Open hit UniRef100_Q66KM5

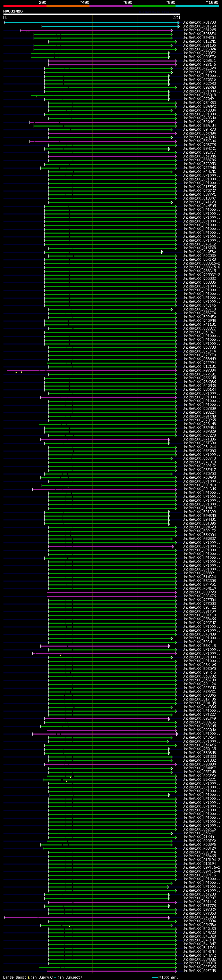[199, 378]
